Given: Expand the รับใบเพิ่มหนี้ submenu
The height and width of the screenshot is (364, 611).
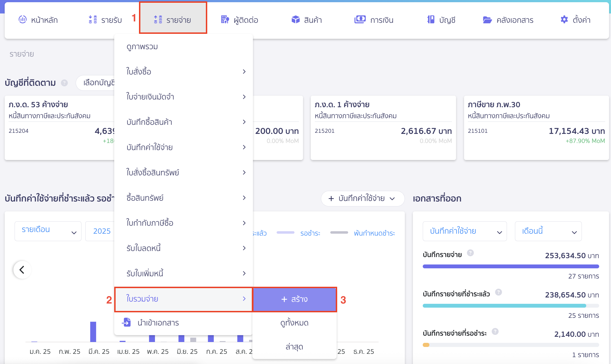Looking at the screenshot, I should pos(184,274).
